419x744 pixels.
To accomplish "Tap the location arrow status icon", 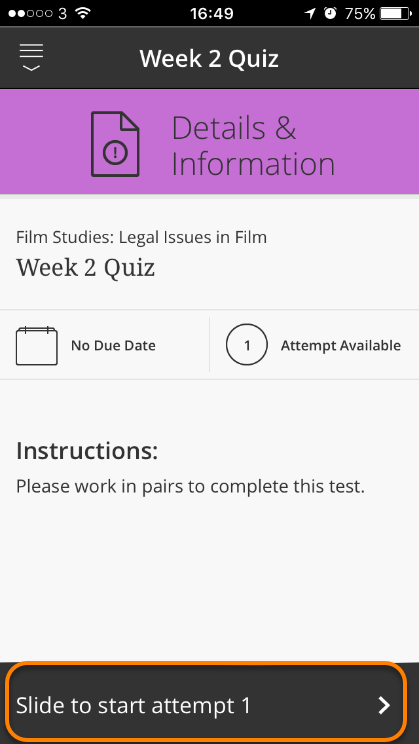I will point(310,13).
